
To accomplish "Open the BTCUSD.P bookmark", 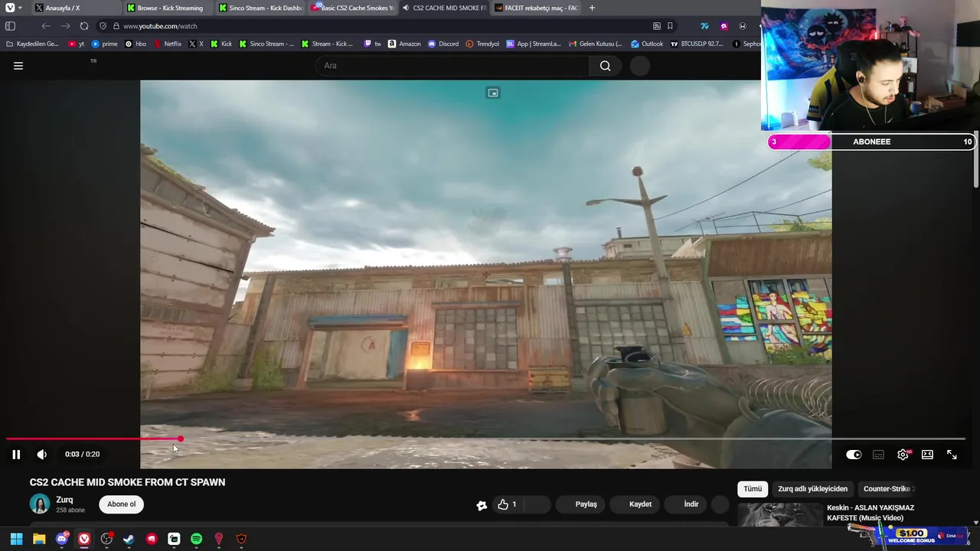I will (x=697, y=44).
